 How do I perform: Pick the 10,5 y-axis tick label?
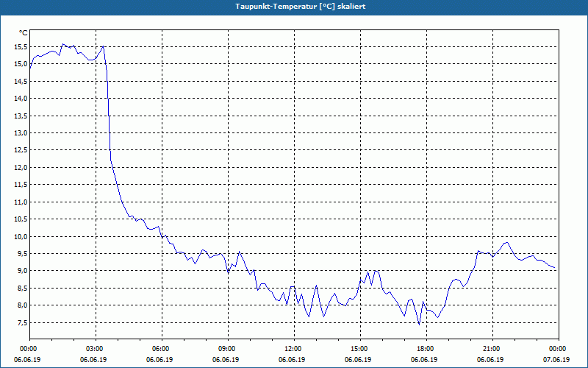[21, 219]
